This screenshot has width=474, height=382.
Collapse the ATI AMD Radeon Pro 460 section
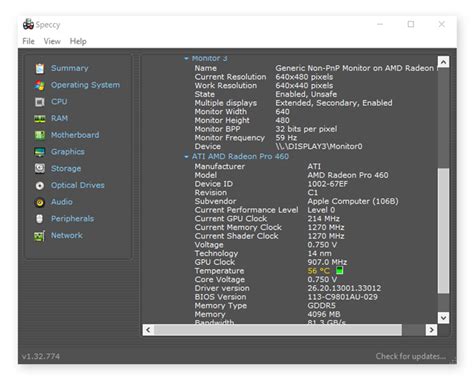(x=186, y=157)
